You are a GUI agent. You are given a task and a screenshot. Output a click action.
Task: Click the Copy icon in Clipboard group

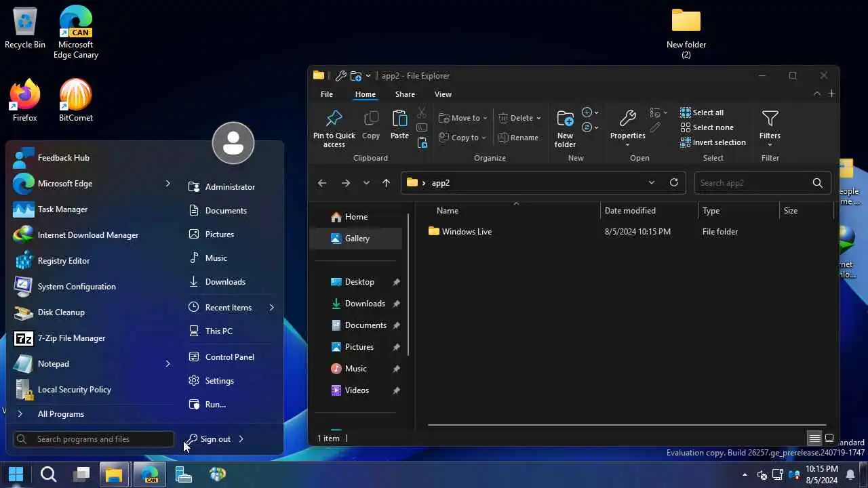point(371,119)
